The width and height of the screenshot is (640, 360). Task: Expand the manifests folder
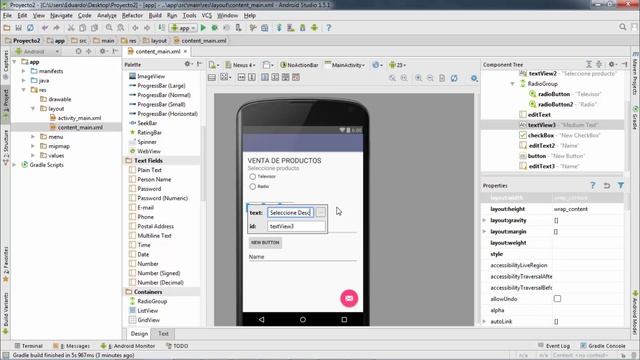click(24, 71)
